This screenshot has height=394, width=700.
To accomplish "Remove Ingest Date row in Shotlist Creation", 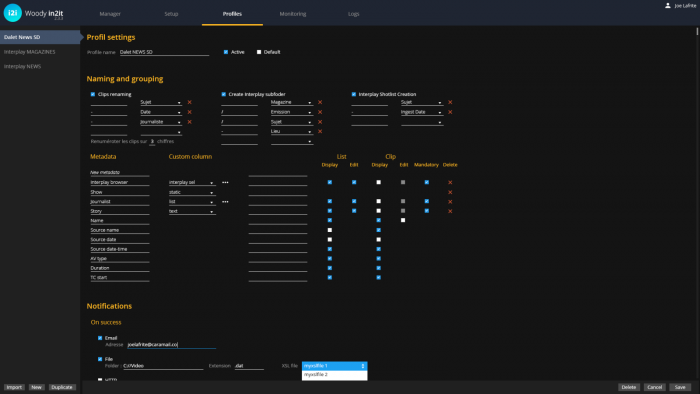I will [x=450, y=112].
